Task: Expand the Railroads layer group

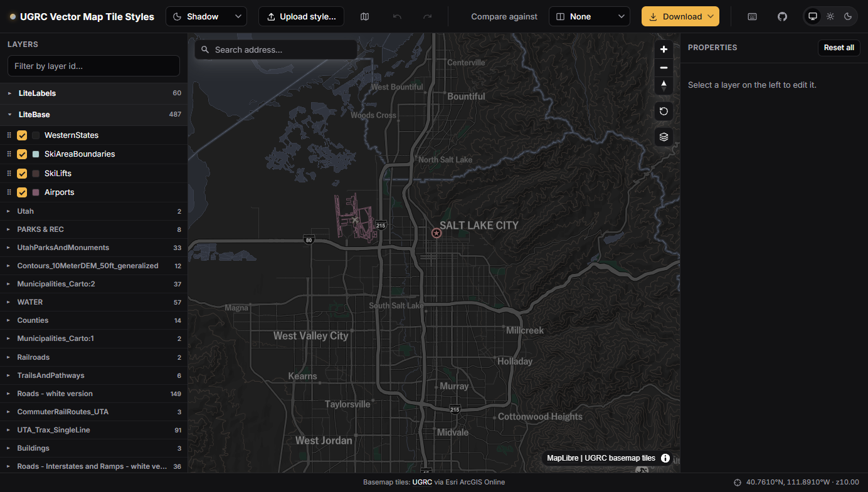Action: click(x=94, y=357)
